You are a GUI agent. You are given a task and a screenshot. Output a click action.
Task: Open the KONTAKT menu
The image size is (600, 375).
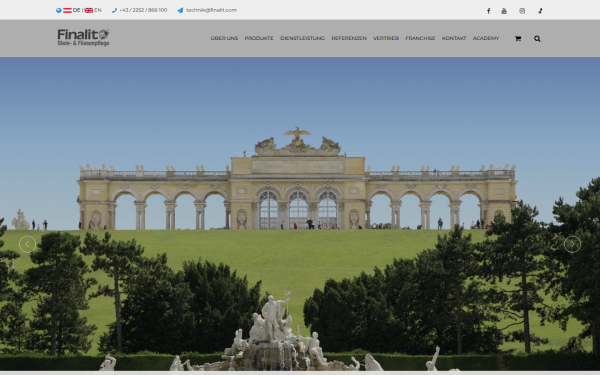(454, 38)
